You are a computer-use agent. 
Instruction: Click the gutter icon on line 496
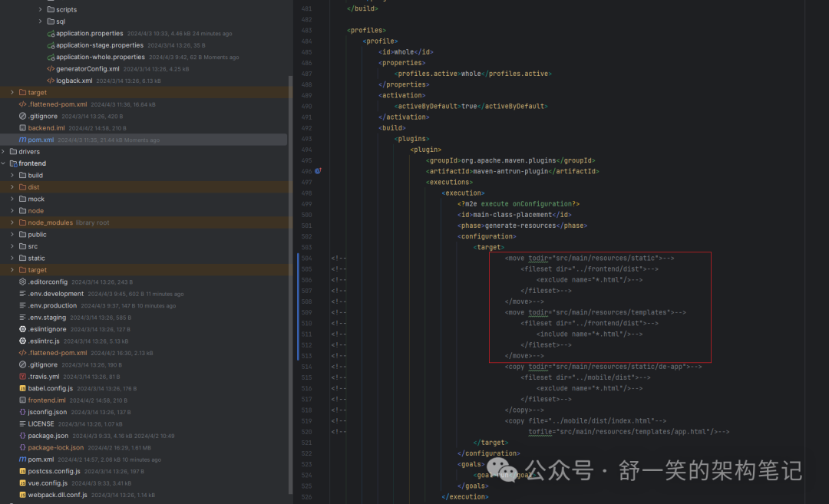pyautogui.click(x=317, y=171)
